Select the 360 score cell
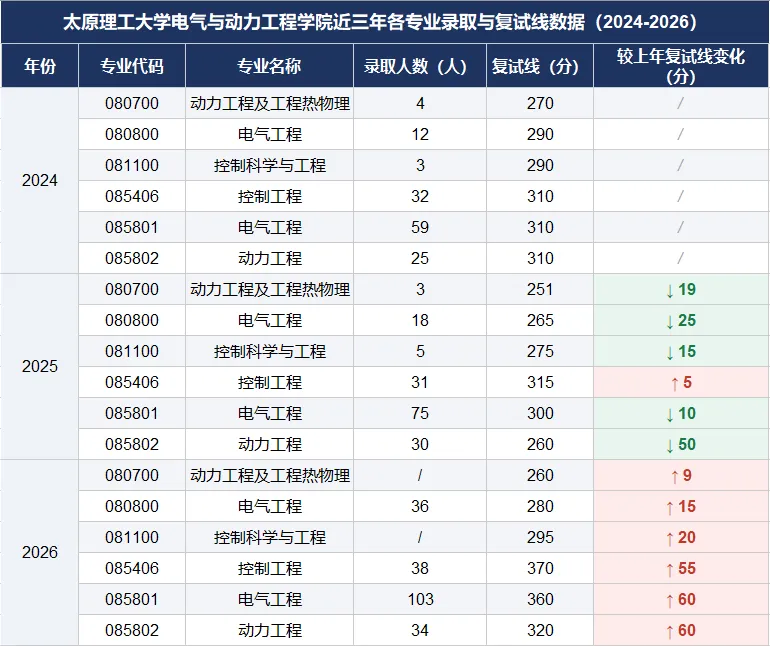Screen dimensions: 770x646 click(540, 599)
